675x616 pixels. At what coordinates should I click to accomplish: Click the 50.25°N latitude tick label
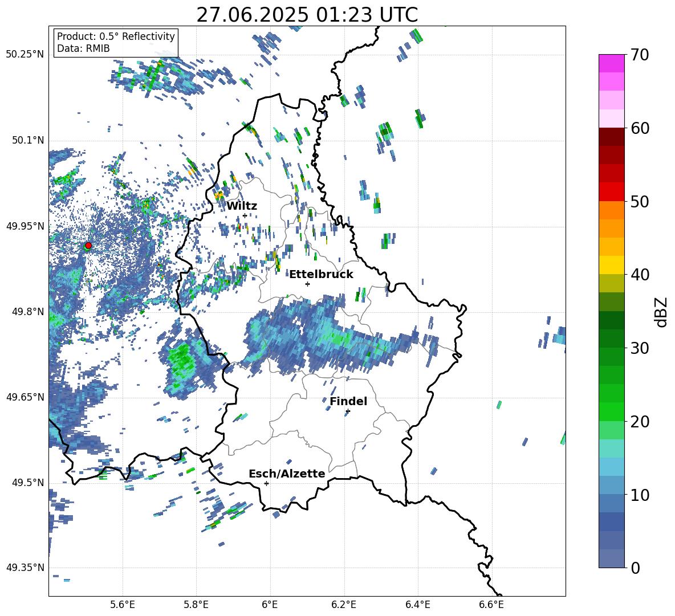pos(25,55)
